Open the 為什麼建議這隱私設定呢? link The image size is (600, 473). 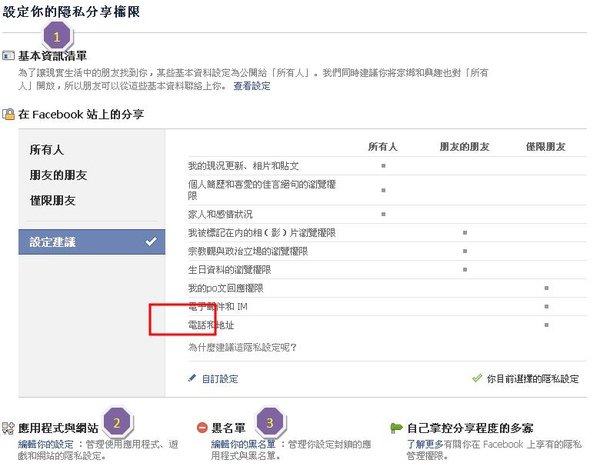click(x=242, y=347)
